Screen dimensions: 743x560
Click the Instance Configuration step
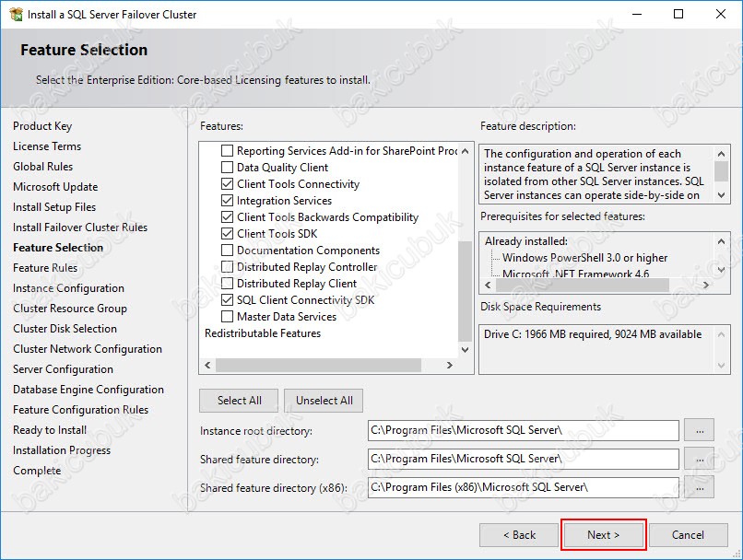coord(69,288)
